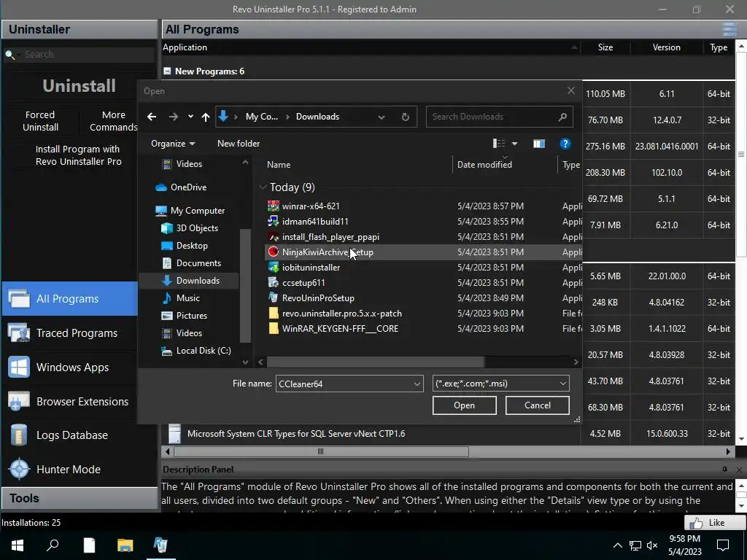Click the Traced Programs sidebar icon
The image size is (747, 560).
(19, 333)
